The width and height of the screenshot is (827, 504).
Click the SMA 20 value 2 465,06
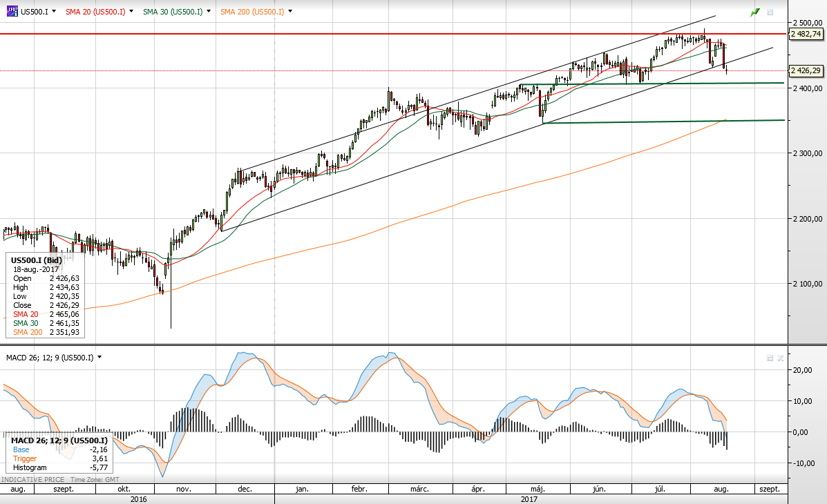click(64, 314)
